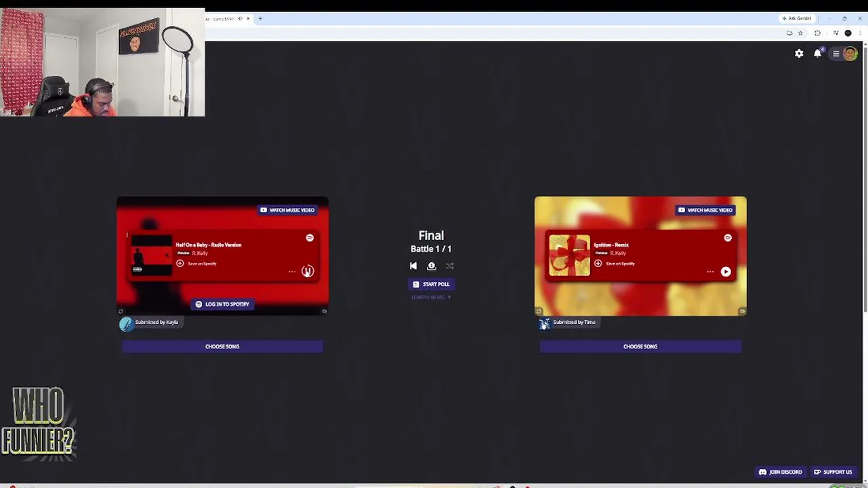Click the Ignition - Remix song title

[x=611, y=245]
